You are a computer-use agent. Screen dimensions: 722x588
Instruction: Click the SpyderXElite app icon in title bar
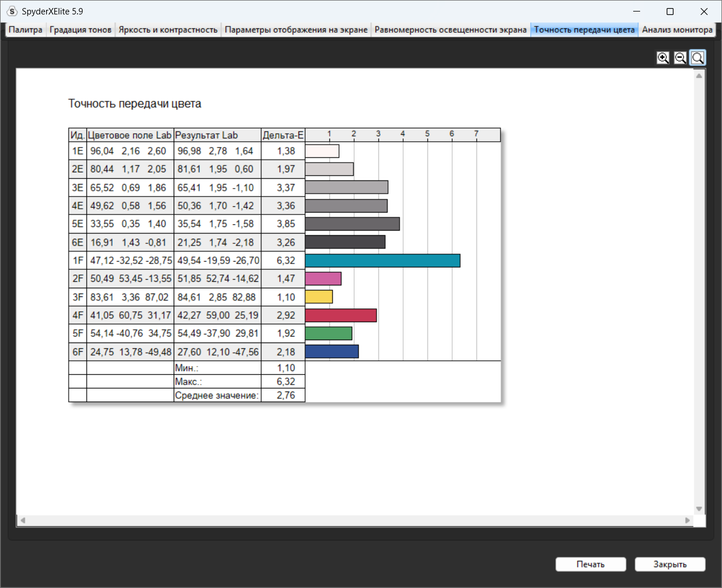coord(12,11)
